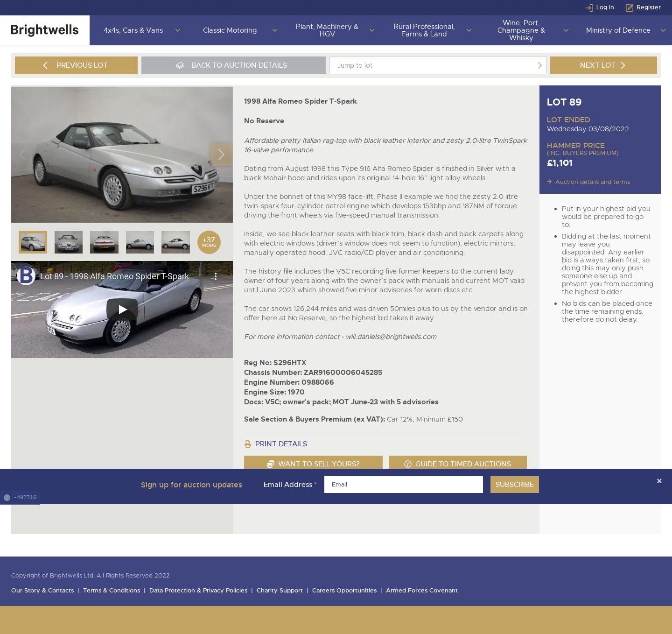Click the Log In link
The width and height of the screenshot is (672, 634).
coord(605,7)
